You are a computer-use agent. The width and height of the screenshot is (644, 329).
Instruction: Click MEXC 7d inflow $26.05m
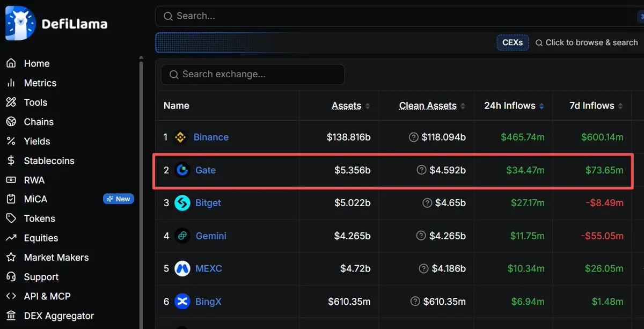click(604, 268)
